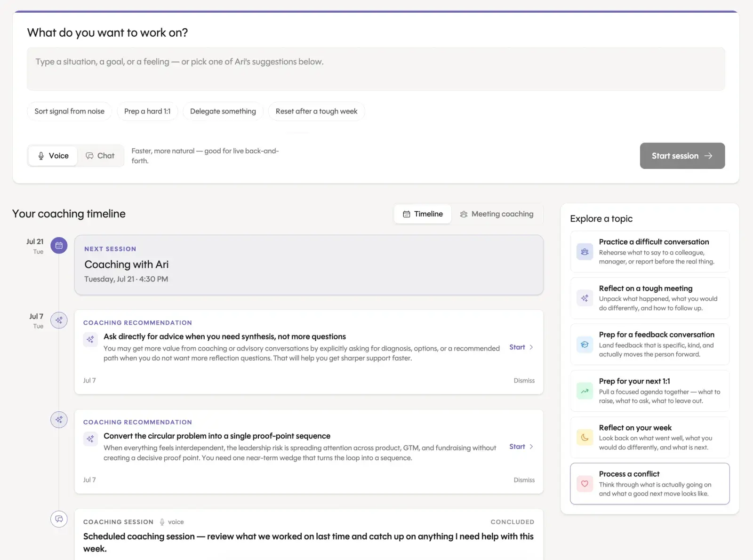Image resolution: width=753 pixels, height=560 pixels.
Task: Start the 'Convert the circular problem' recommendation
Action: click(521, 447)
